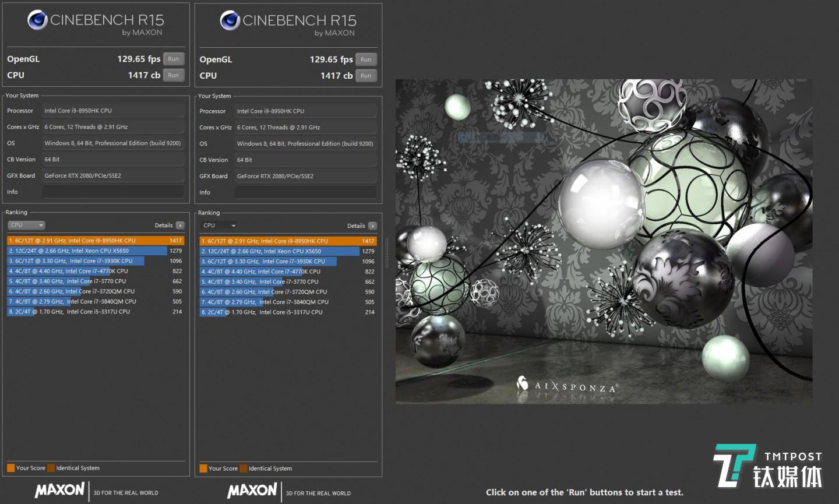The image size is (839, 504).
Task: Open the CPU ranking dropdown in left panel
Action: tap(26, 225)
